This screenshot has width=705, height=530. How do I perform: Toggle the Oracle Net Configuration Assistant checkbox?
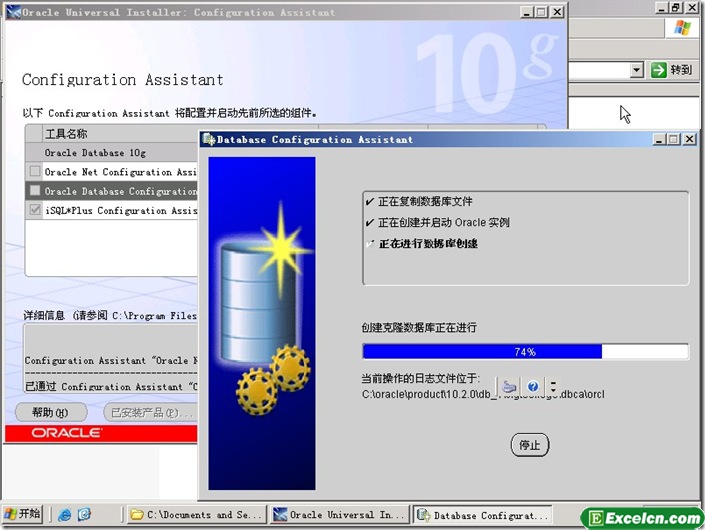point(35,171)
